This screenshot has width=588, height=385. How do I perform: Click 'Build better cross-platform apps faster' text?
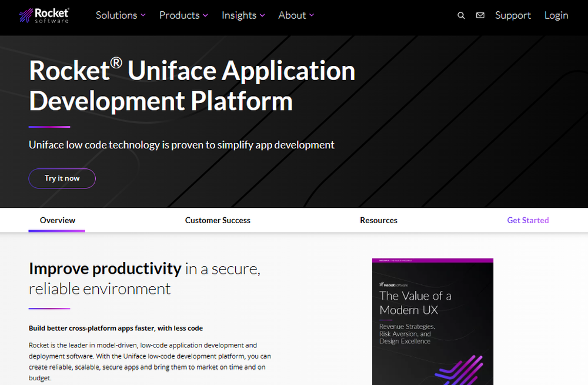[x=116, y=328]
